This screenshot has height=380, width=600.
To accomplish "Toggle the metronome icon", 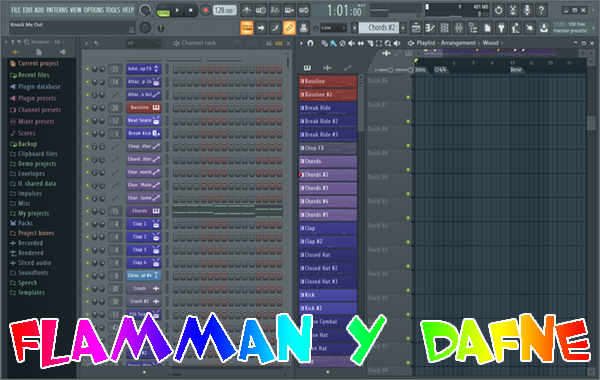I will click(247, 10).
